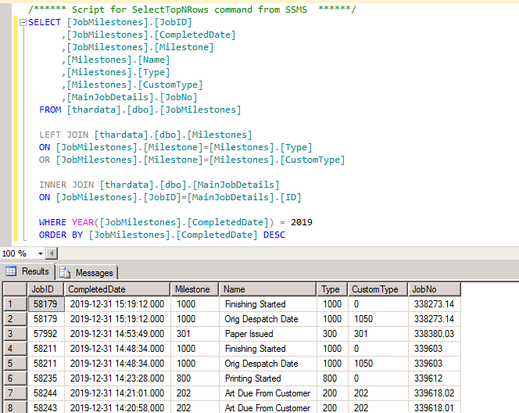The width and height of the screenshot is (519, 413).
Task: Click JobID cell 58235
Action: (46, 378)
